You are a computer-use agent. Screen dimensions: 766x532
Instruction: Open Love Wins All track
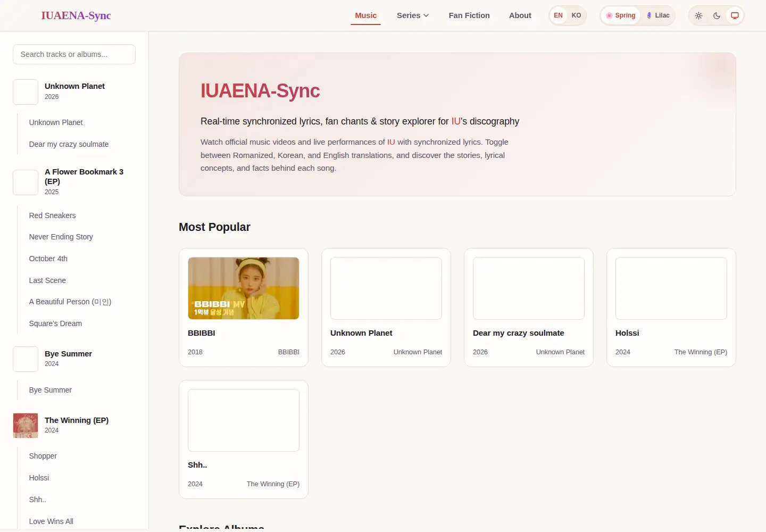click(51, 521)
